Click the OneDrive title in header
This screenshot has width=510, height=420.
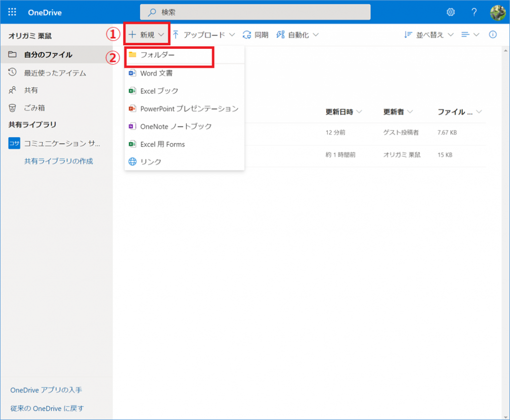[x=45, y=12]
